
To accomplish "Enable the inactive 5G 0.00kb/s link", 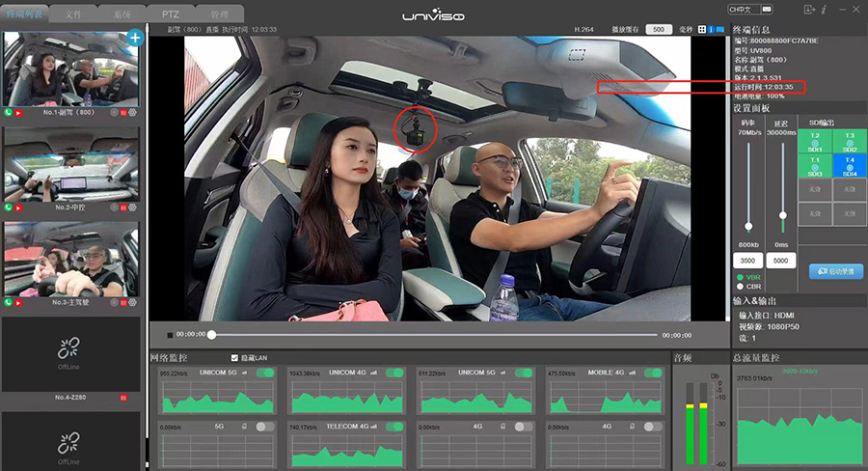I will point(265,427).
